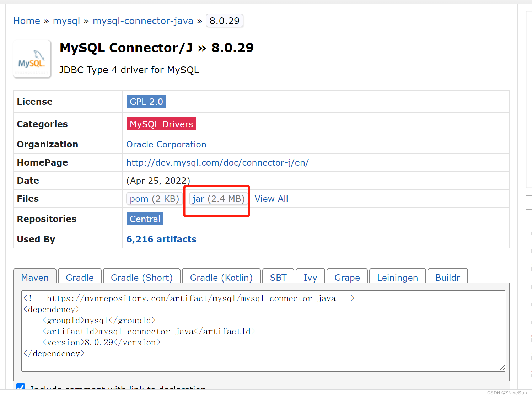Toggle Include comment with link checkbox
Screen dimensions: 532x398
tap(21, 388)
